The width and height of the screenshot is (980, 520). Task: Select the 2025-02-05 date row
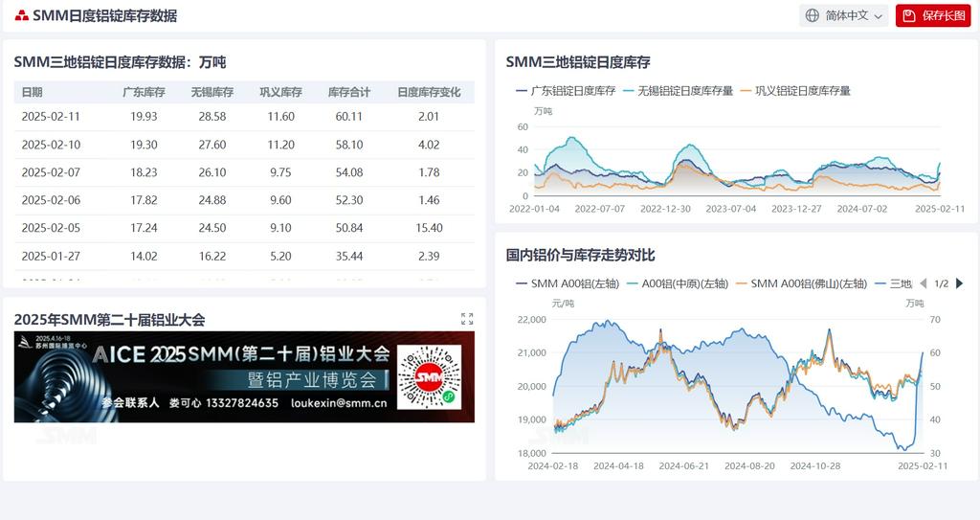click(244, 228)
